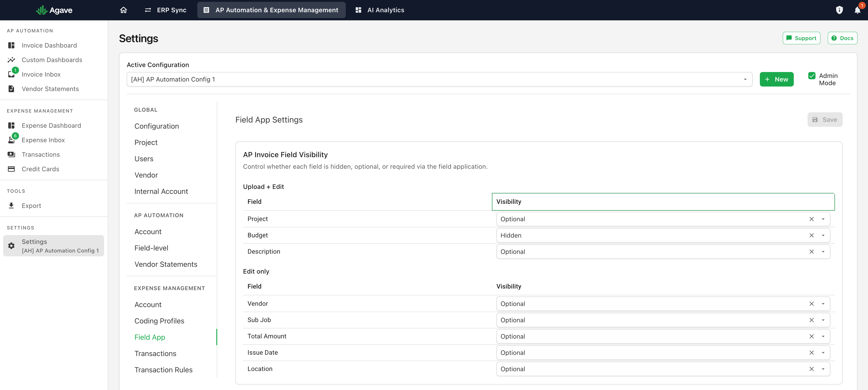
Task: Clear the Sub Job visibility value
Action: [811, 320]
